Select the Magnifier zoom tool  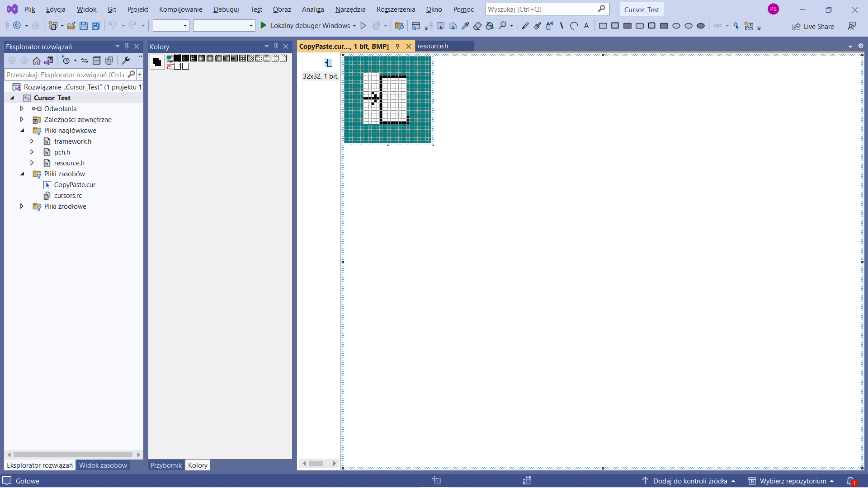(502, 26)
